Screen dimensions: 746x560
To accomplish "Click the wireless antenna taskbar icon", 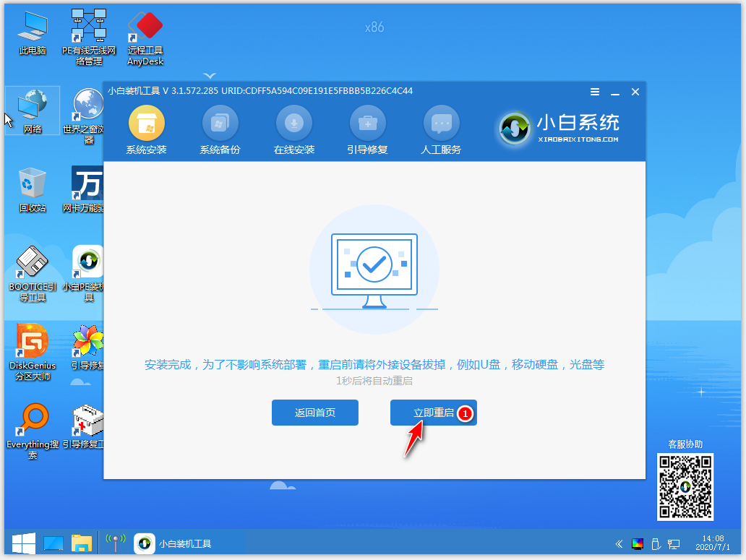I will (x=116, y=543).
